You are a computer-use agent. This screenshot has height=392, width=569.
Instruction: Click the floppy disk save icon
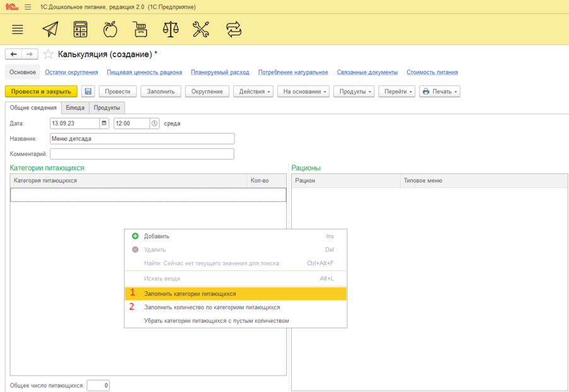tap(88, 91)
